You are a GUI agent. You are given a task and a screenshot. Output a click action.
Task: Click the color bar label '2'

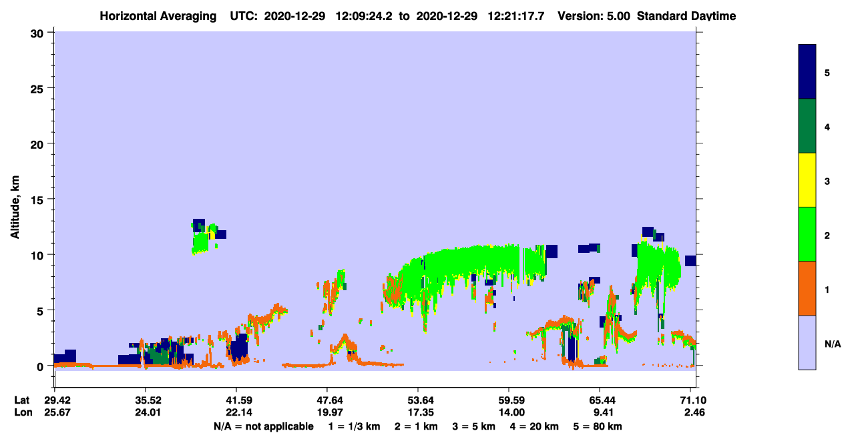(x=827, y=235)
